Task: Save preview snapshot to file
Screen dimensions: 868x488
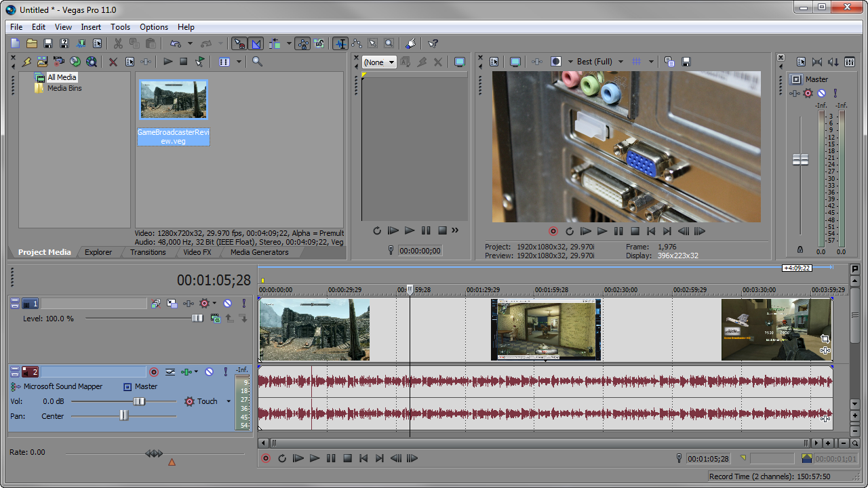Action: click(x=686, y=62)
